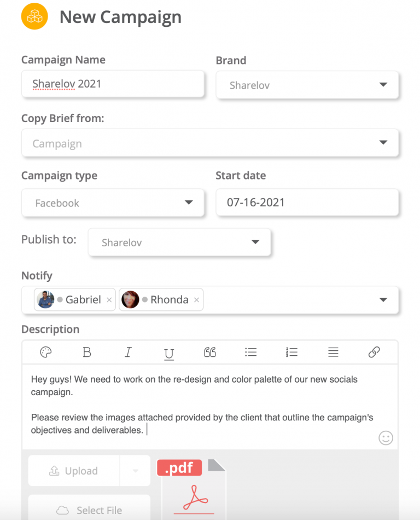
Task: Open the Copy Brief from Campaign selector
Action: pyautogui.click(x=384, y=143)
